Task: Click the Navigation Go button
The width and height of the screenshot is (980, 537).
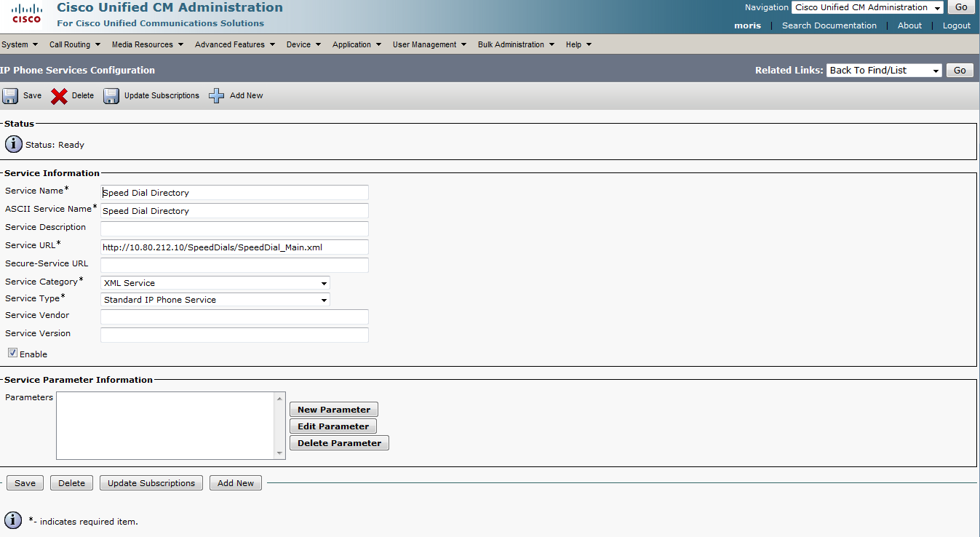Action: click(961, 7)
